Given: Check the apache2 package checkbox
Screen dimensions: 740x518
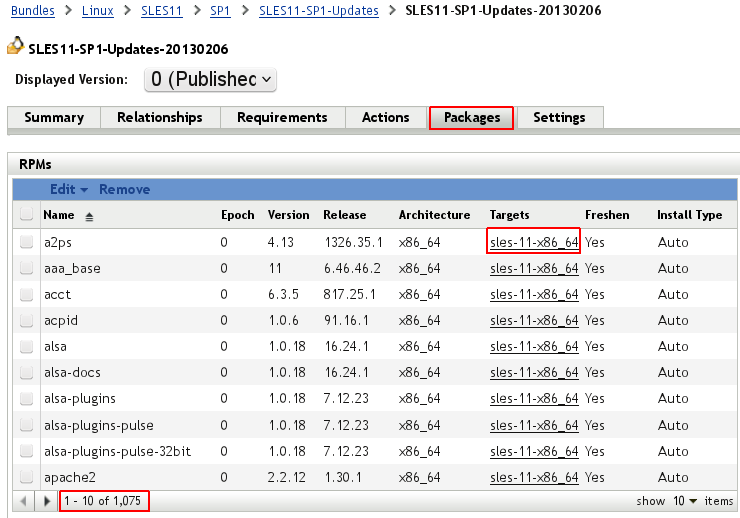Looking at the screenshot, I should coord(26,476).
